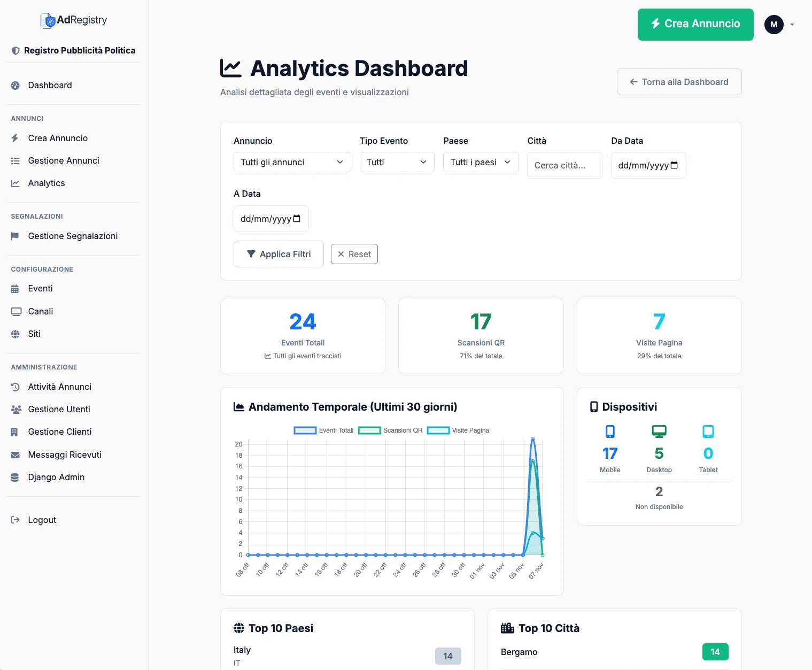Screen dimensions: 812x670
Task: Select the Siti globe icon
Action: [x=15, y=334]
